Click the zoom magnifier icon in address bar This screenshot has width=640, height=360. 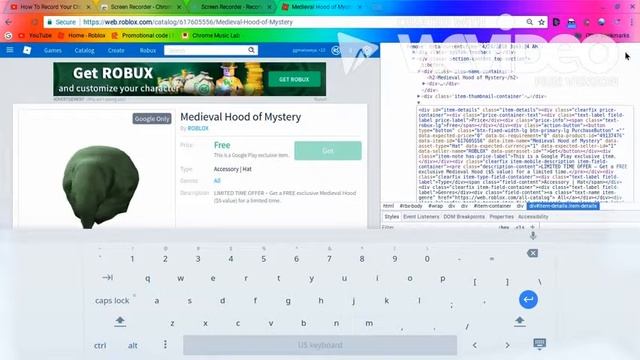pyautogui.click(x=529, y=22)
